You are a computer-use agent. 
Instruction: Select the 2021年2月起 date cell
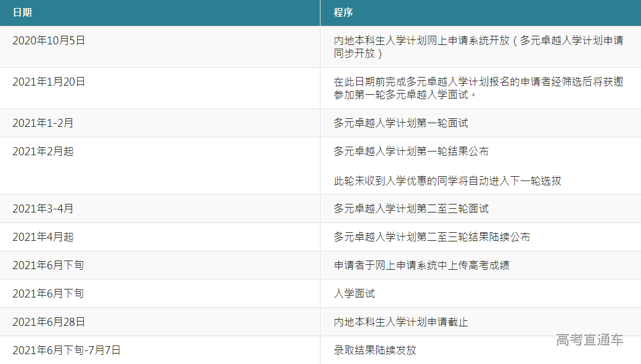point(43,152)
